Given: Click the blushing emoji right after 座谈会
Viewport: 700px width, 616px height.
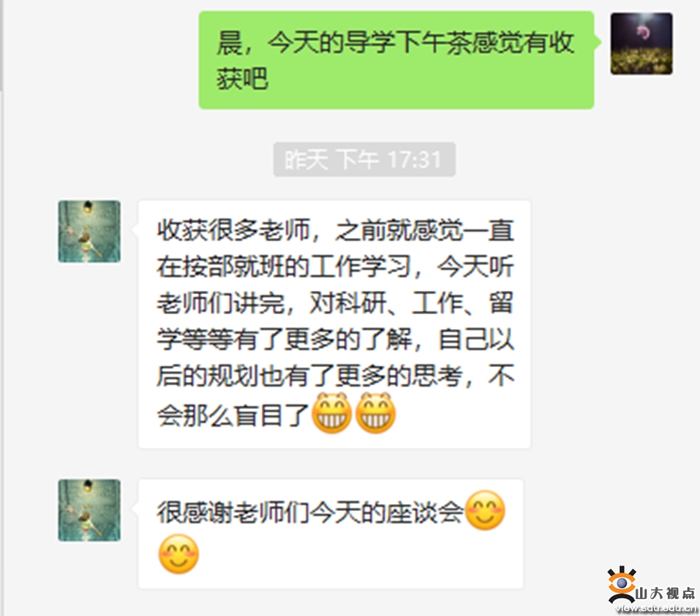Looking at the screenshot, I should (x=485, y=510).
